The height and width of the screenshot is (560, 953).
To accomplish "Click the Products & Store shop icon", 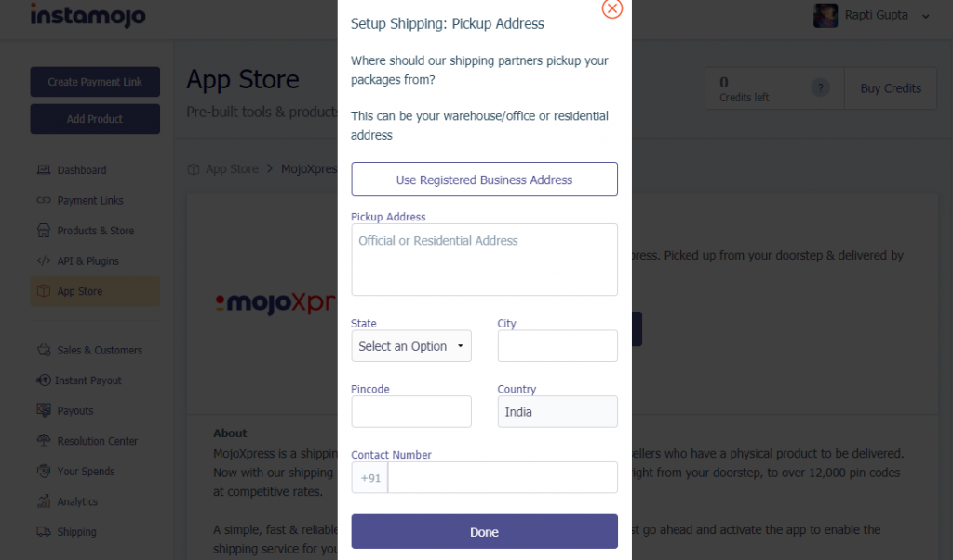I will [x=43, y=231].
